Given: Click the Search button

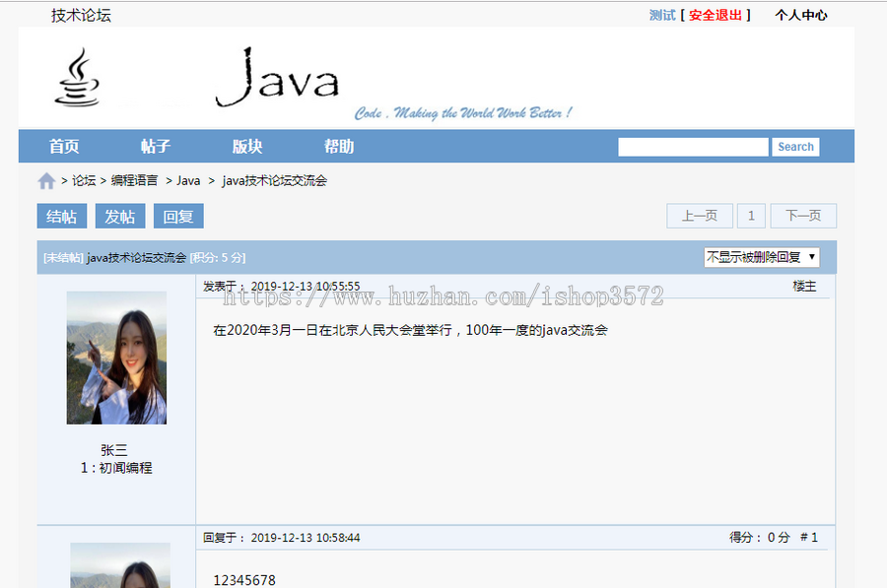Looking at the screenshot, I should coord(795,147).
